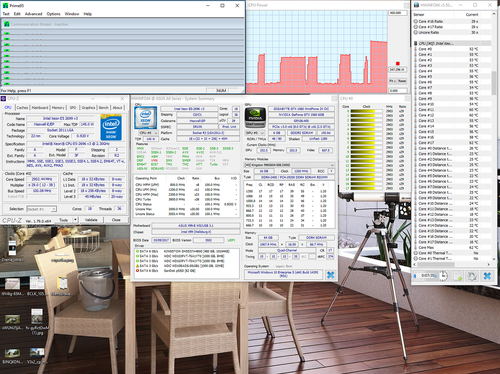Select the V3x2 desktop image icon
500x374 pixels.
(37, 352)
